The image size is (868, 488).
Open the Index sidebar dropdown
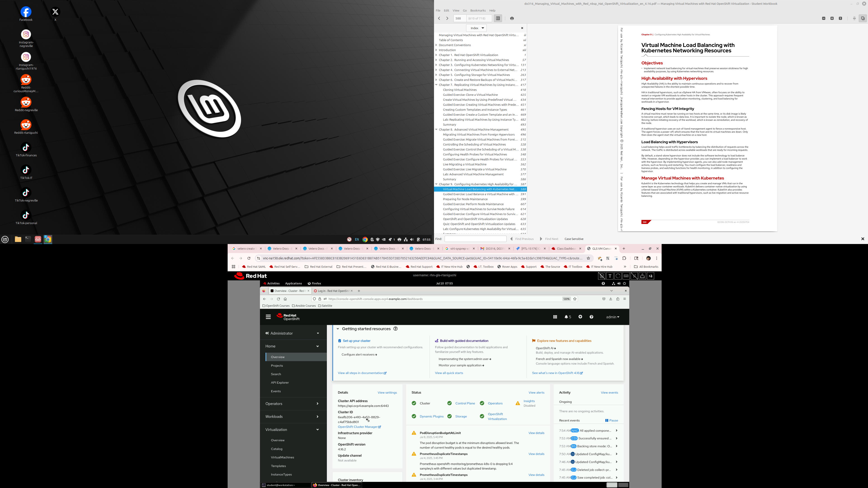click(476, 28)
